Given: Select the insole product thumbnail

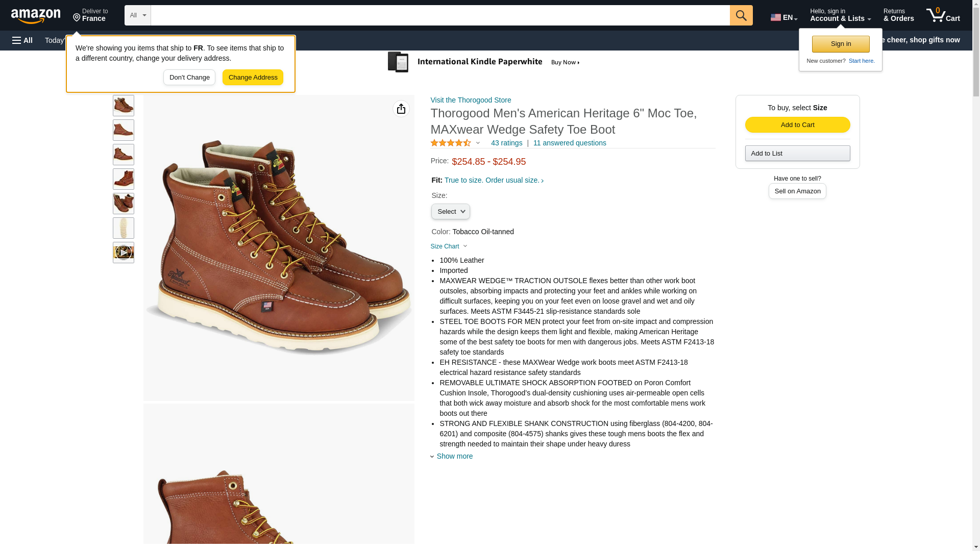Looking at the screenshot, I should pos(124,228).
